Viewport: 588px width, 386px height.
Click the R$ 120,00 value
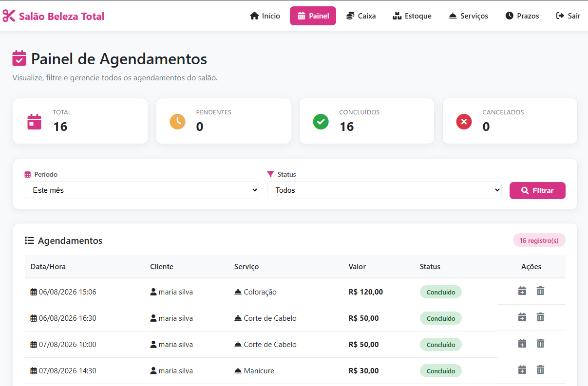(366, 292)
